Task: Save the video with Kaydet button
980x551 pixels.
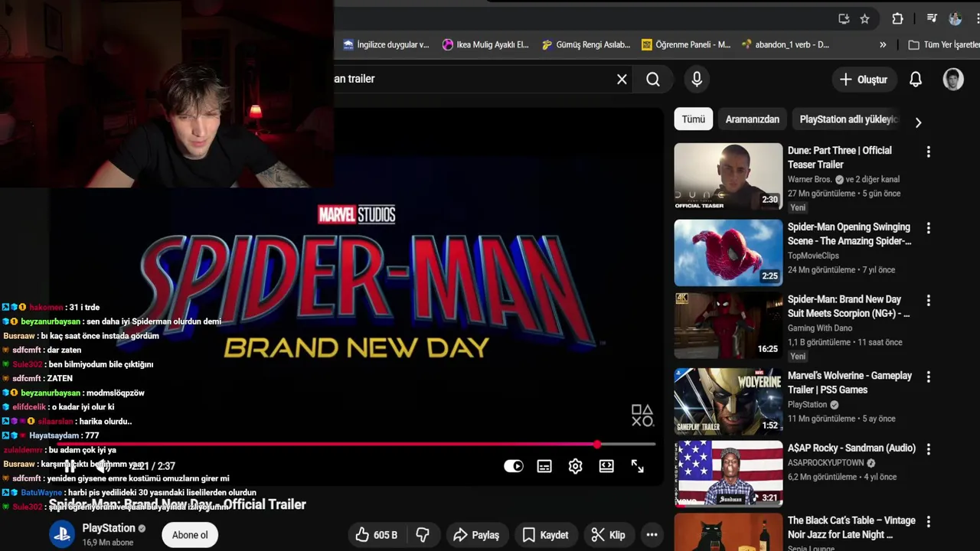Action: 545,535
